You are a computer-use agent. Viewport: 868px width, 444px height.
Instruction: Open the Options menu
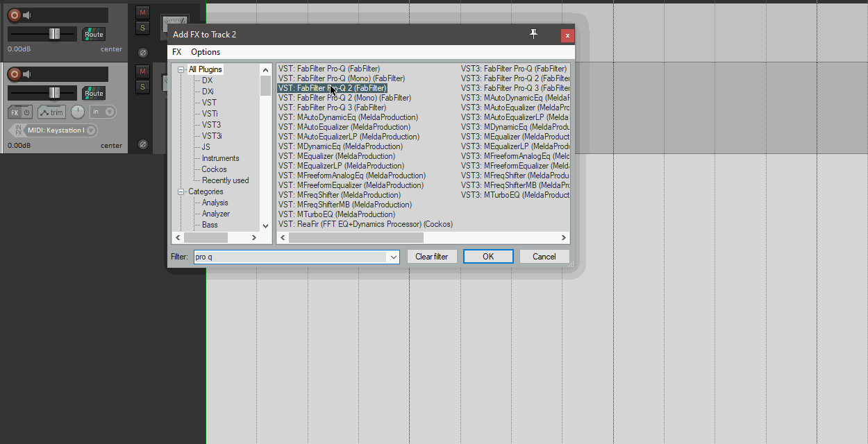coord(206,52)
